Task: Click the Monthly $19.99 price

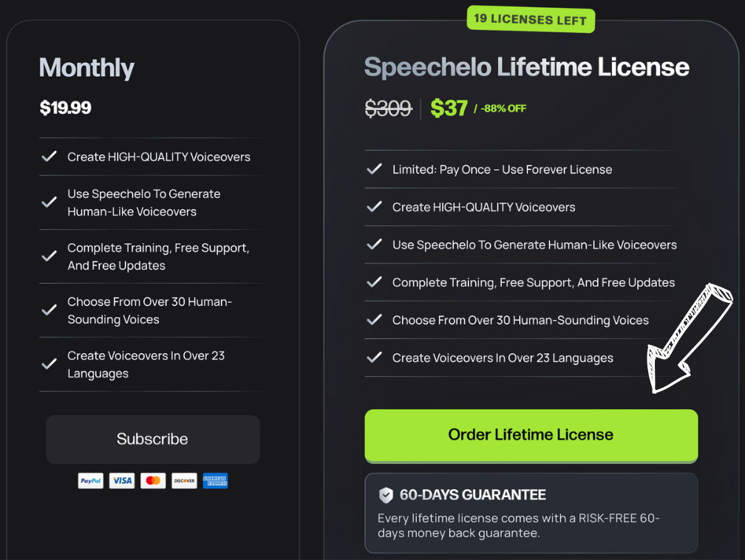Action: pos(66,108)
